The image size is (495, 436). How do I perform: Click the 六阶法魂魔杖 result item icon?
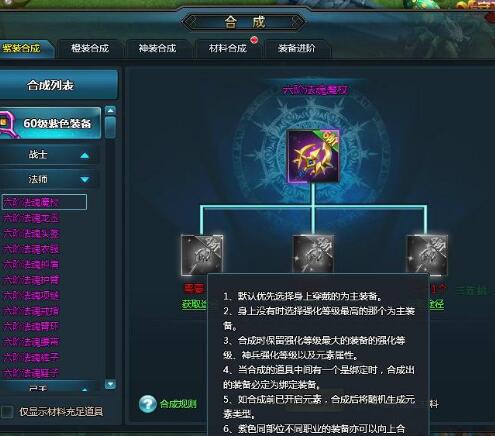(x=314, y=156)
